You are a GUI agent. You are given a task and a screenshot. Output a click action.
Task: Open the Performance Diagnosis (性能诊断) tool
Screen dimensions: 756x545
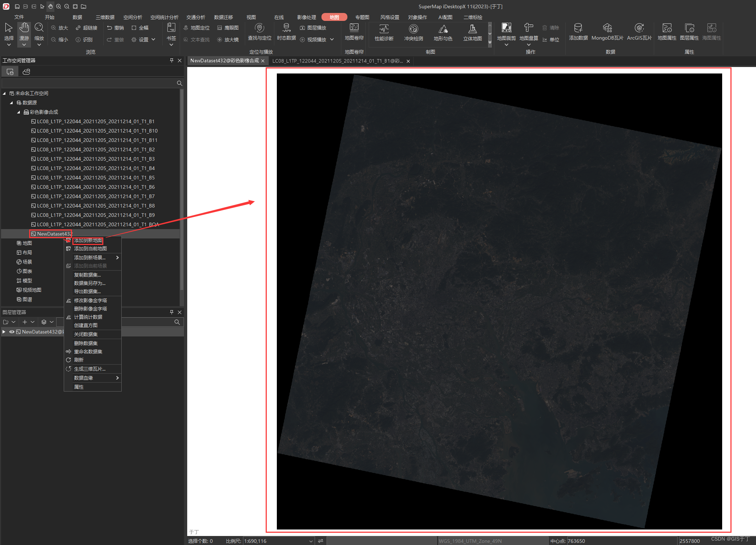[384, 30]
